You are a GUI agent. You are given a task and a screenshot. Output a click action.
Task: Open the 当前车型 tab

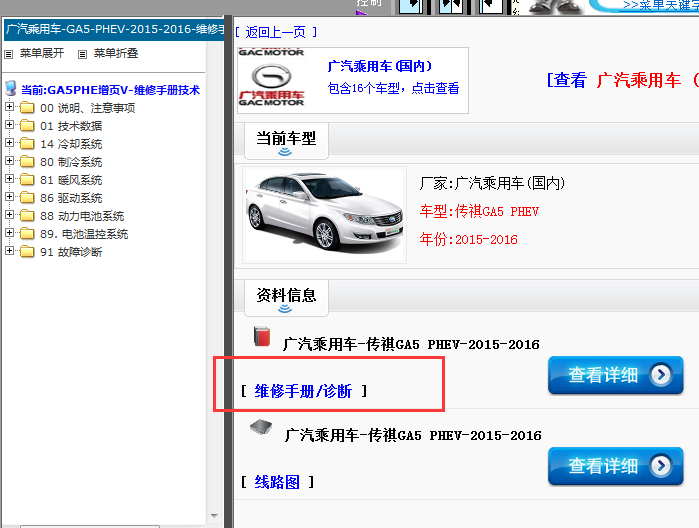(286, 141)
